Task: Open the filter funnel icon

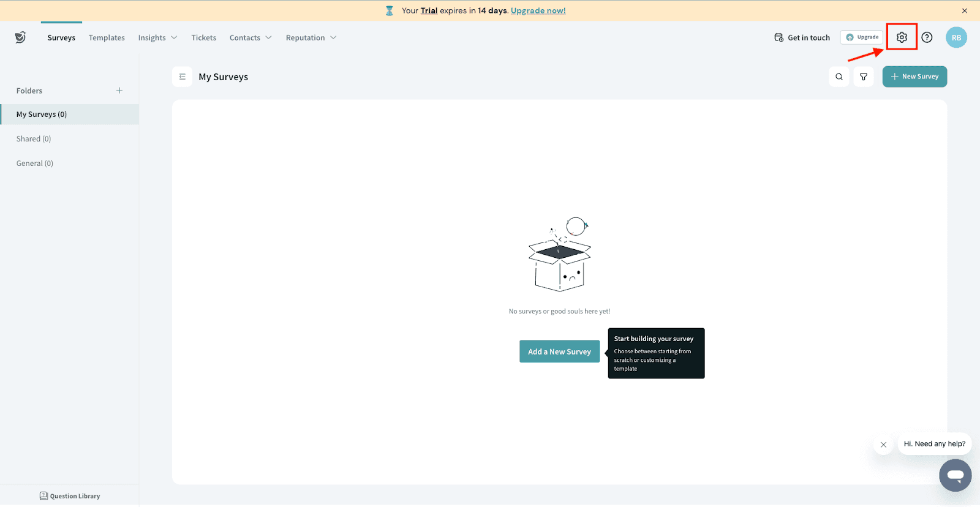Action: tap(864, 77)
